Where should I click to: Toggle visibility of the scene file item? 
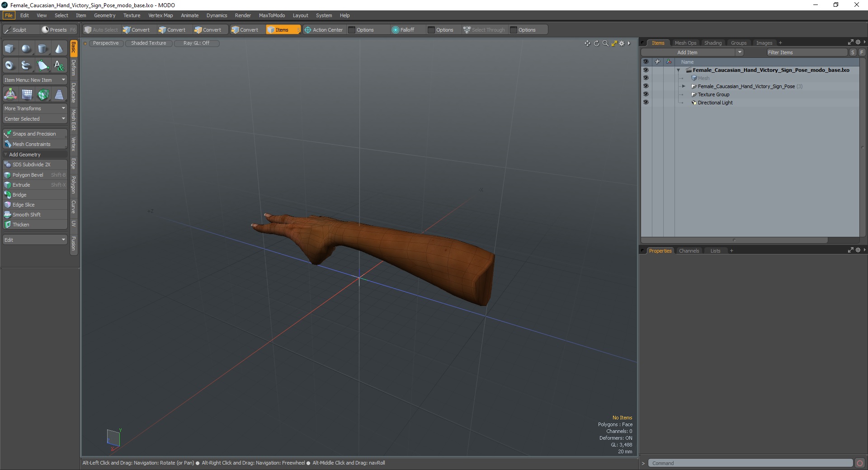tap(646, 70)
